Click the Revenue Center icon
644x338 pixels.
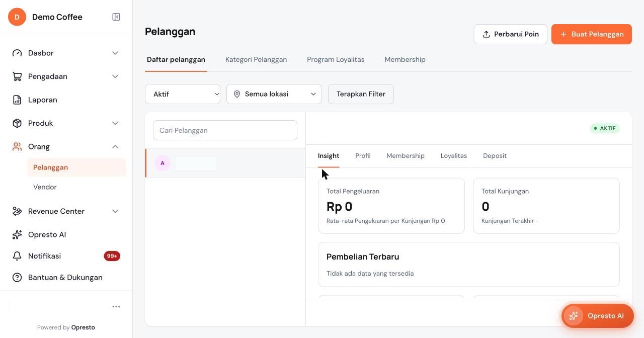17,211
